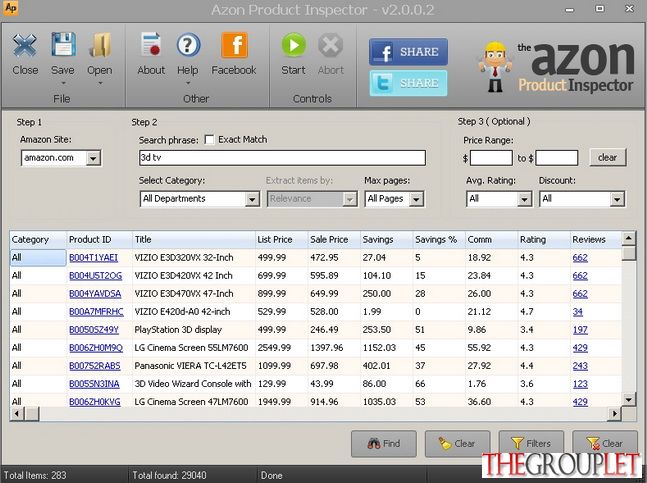The width and height of the screenshot is (647, 483).
Task: Open reviews link 34 for VIZIO E420d-A0
Action: point(578,312)
